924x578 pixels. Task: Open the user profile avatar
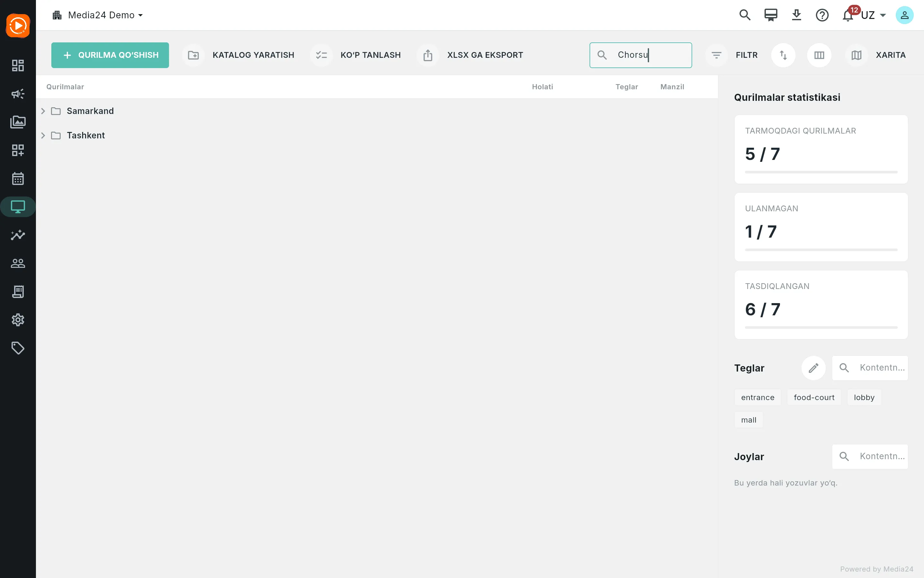click(x=904, y=15)
